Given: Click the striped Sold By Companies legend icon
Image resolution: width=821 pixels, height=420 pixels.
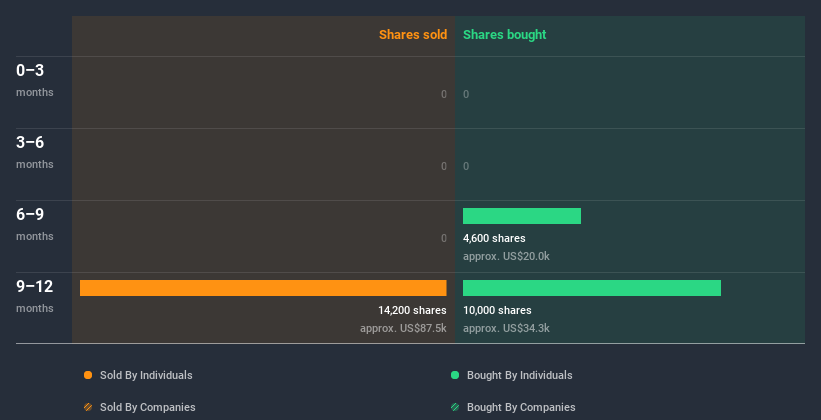Looking at the screenshot, I should pyautogui.click(x=88, y=407).
